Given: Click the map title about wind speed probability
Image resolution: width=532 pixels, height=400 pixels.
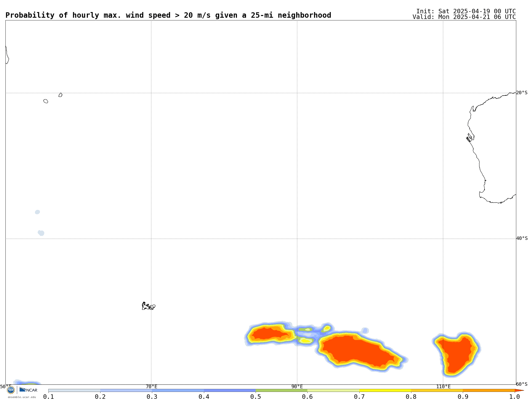Looking at the screenshot, I should click(x=168, y=15).
